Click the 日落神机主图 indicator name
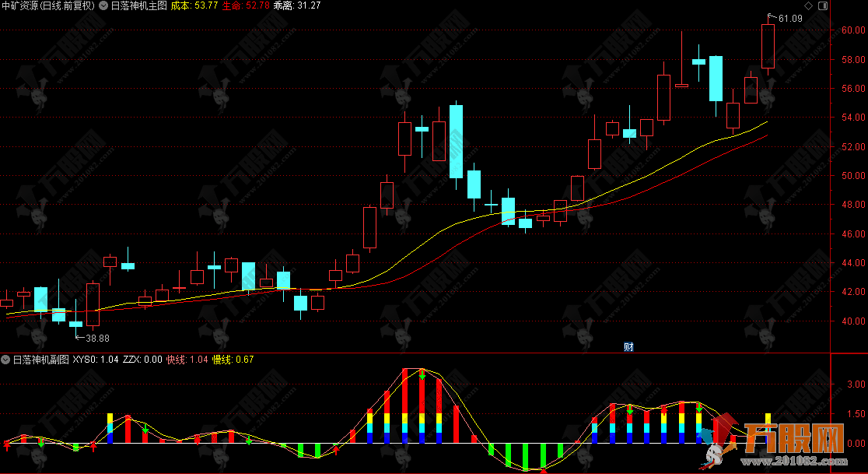 pos(139,5)
